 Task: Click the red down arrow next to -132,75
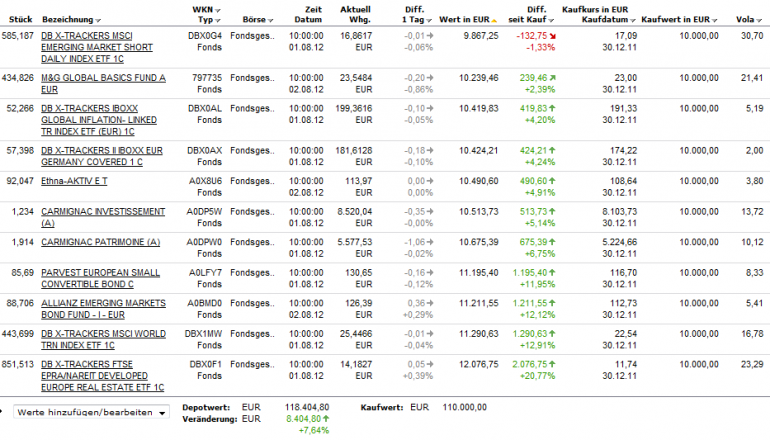tap(552, 36)
